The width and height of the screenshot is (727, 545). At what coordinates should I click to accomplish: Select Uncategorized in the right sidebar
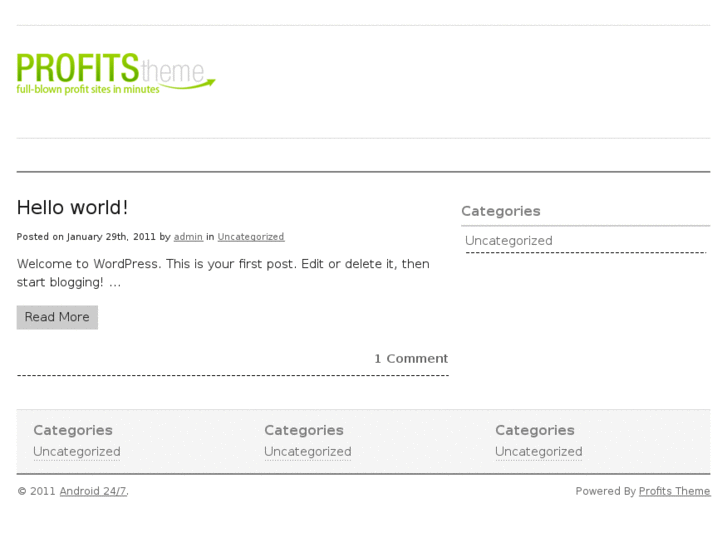pos(508,241)
